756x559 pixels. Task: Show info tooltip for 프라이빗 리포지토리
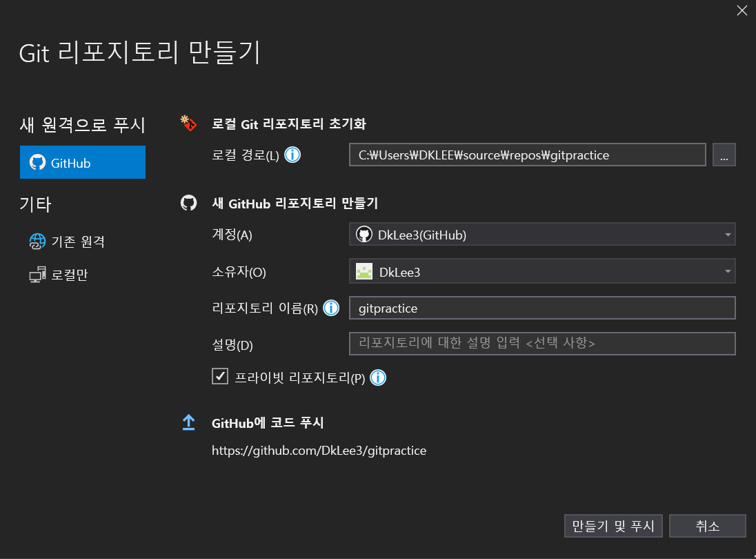point(378,377)
